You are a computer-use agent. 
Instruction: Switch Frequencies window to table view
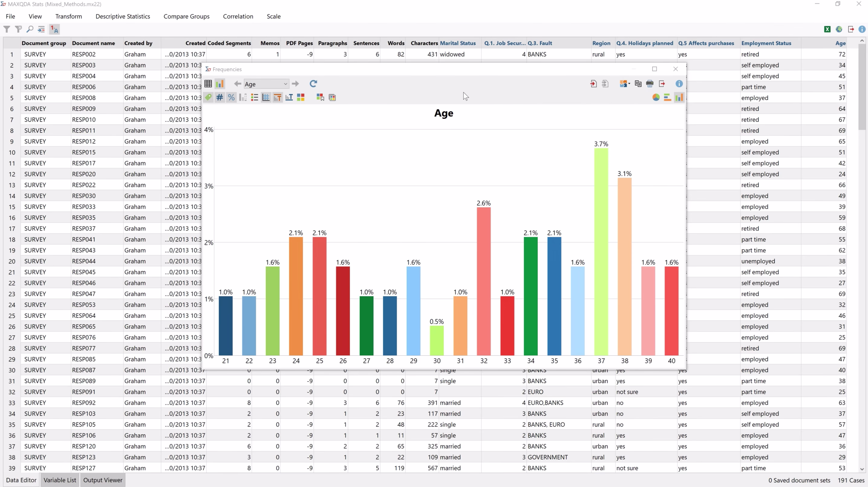click(208, 83)
